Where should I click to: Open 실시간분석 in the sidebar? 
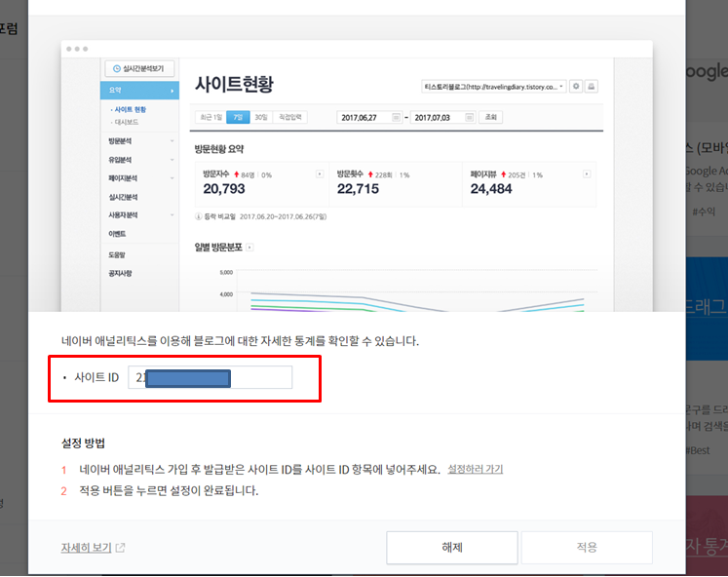[x=123, y=197]
